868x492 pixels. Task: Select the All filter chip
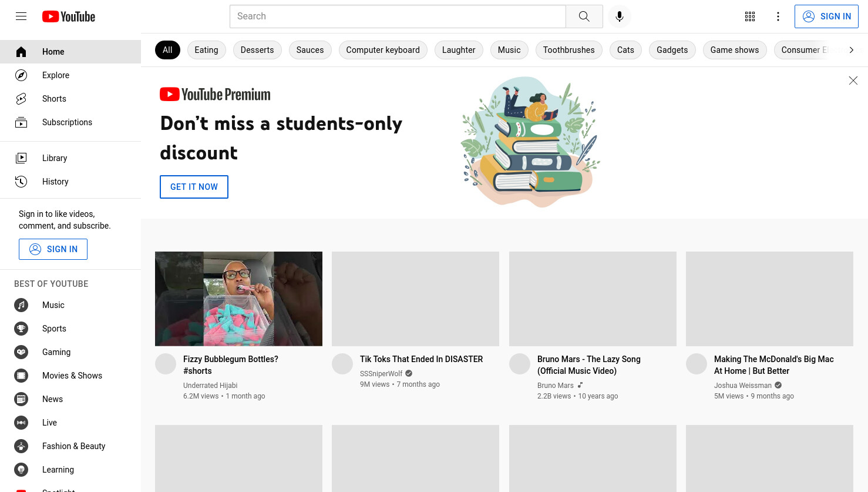pyautogui.click(x=167, y=50)
